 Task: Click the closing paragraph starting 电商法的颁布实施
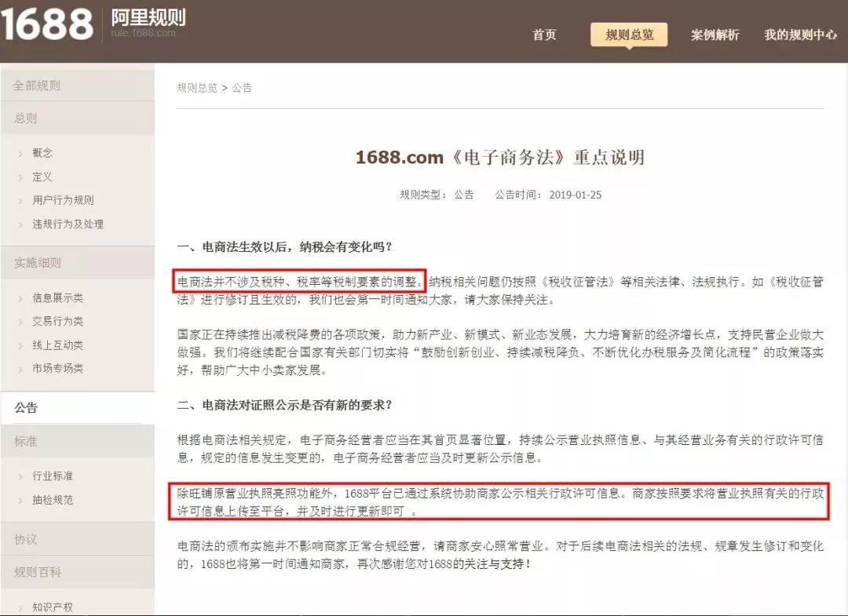[500, 555]
